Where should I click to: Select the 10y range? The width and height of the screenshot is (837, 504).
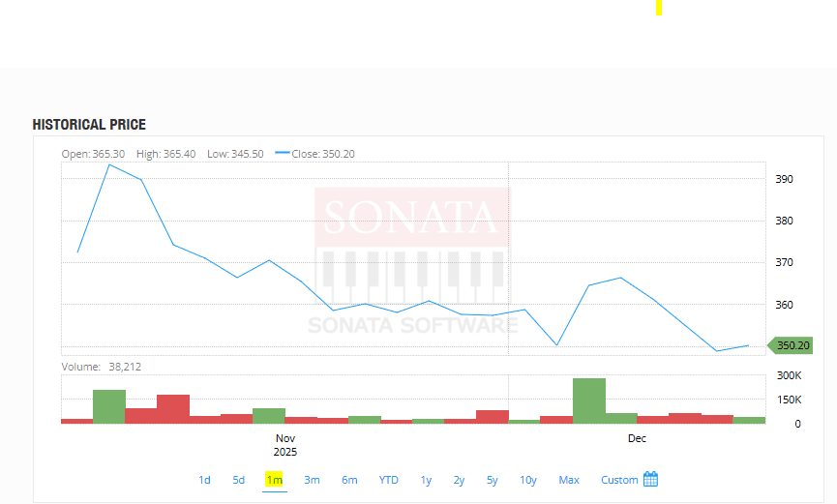coord(527,480)
